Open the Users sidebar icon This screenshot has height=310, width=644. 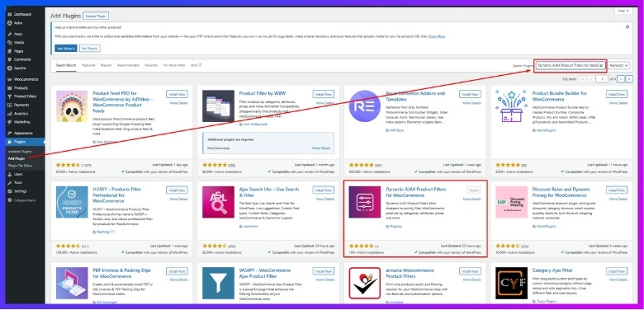[x=9, y=174]
